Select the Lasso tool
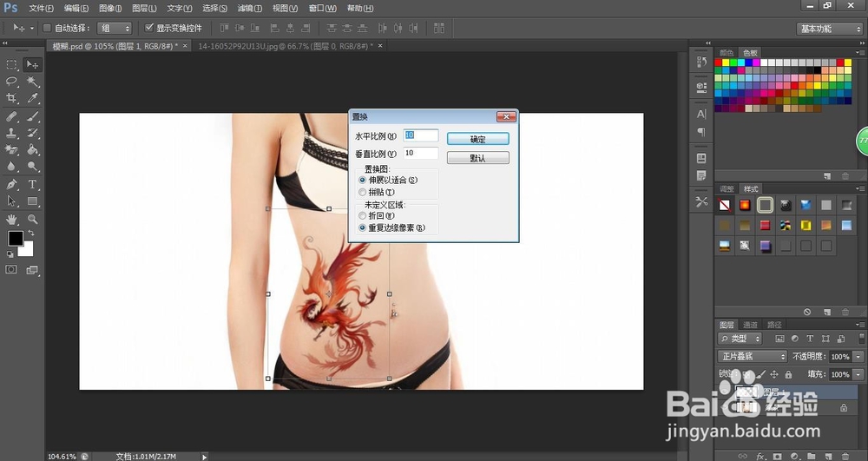The width and height of the screenshot is (868, 461). tap(11, 82)
